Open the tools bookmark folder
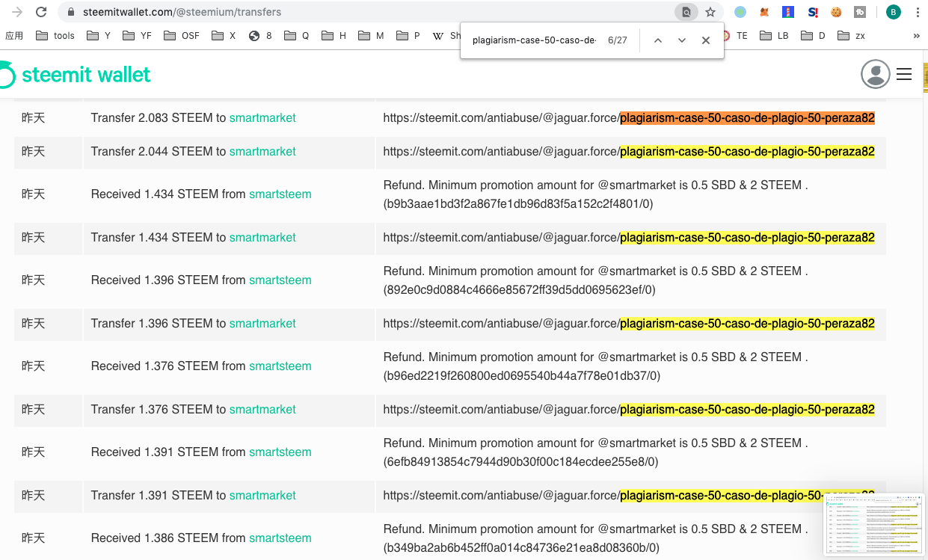Screen dimensions: 928x560 pos(55,35)
